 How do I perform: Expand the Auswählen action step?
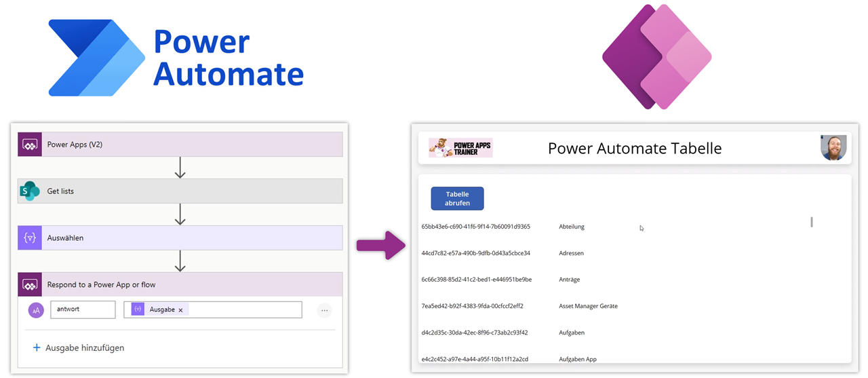pyautogui.click(x=180, y=238)
